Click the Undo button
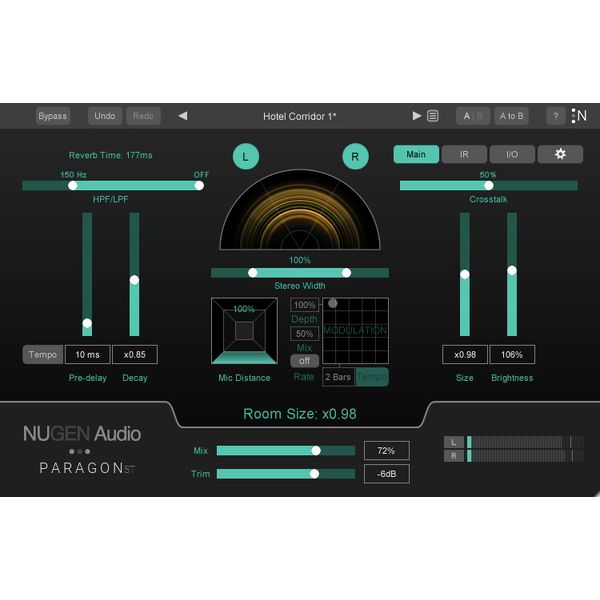Viewport: 600px width, 600px height. pyautogui.click(x=105, y=116)
